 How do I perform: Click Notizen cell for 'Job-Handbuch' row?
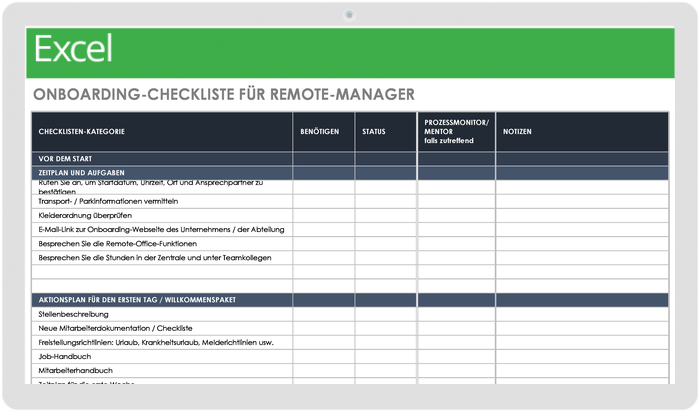coord(582,357)
